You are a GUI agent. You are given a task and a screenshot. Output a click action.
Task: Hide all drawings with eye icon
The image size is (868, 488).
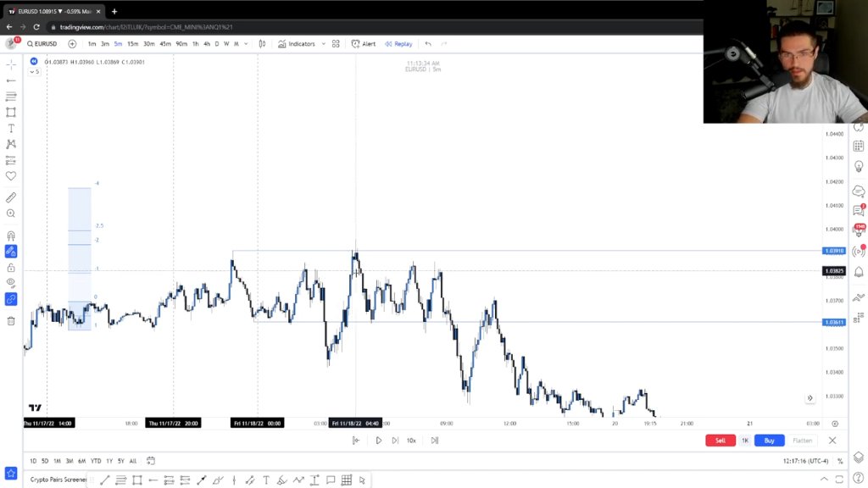pyautogui.click(x=10, y=283)
